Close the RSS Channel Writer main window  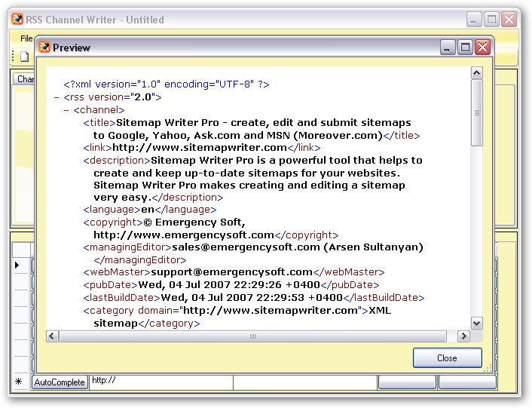(509, 20)
